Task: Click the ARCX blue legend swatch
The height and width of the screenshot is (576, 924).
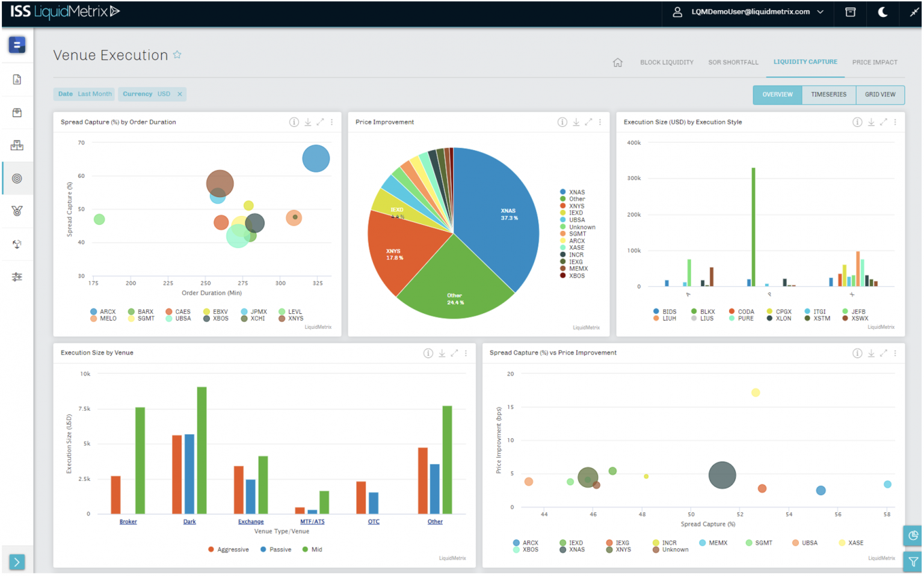Action: click(94, 312)
